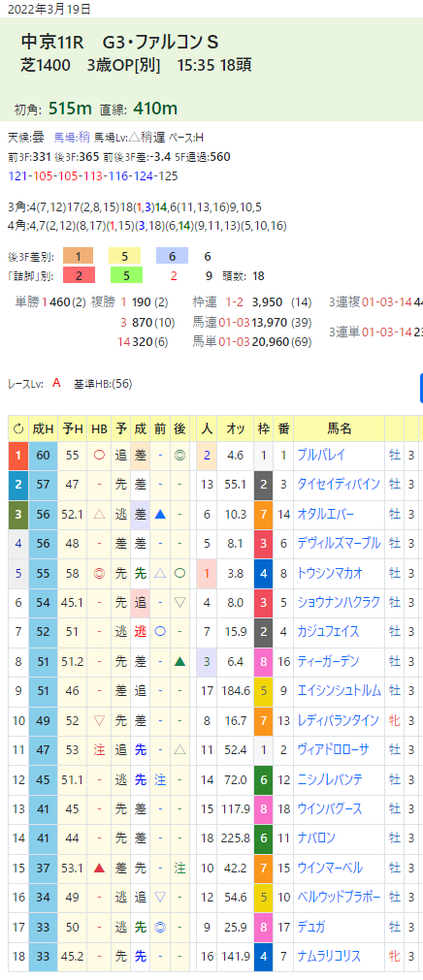Click finish rank 1 orange cell
423x980 pixels.
point(18,456)
